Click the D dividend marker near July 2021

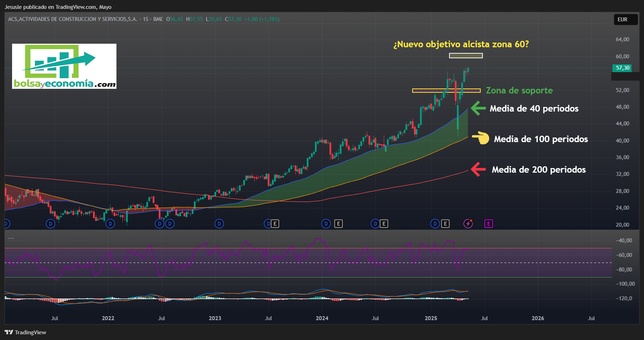point(51,223)
